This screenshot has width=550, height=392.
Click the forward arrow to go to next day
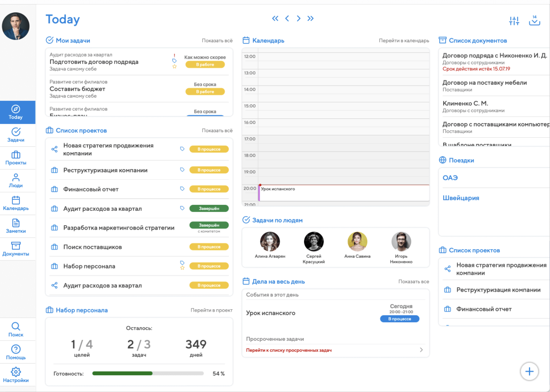pyautogui.click(x=298, y=18)
